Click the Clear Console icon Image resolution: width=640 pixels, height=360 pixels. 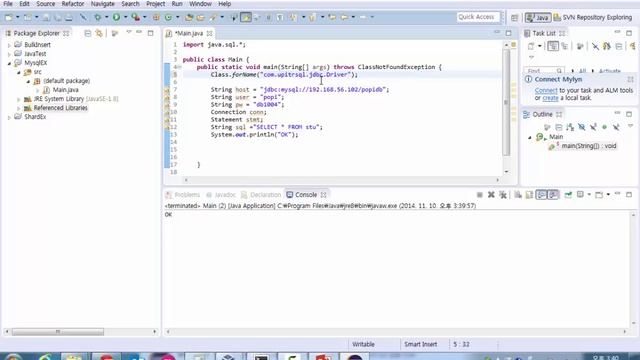518,195
